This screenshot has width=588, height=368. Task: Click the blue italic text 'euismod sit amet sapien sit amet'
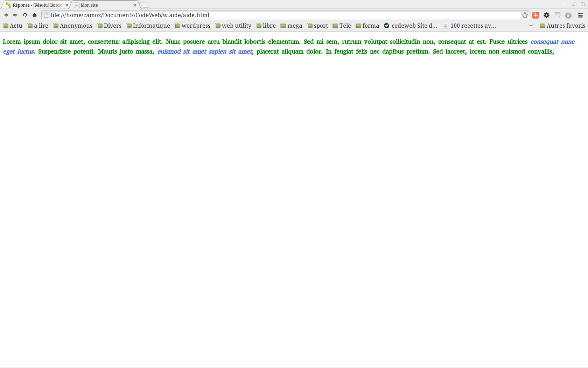coord(205,52)
